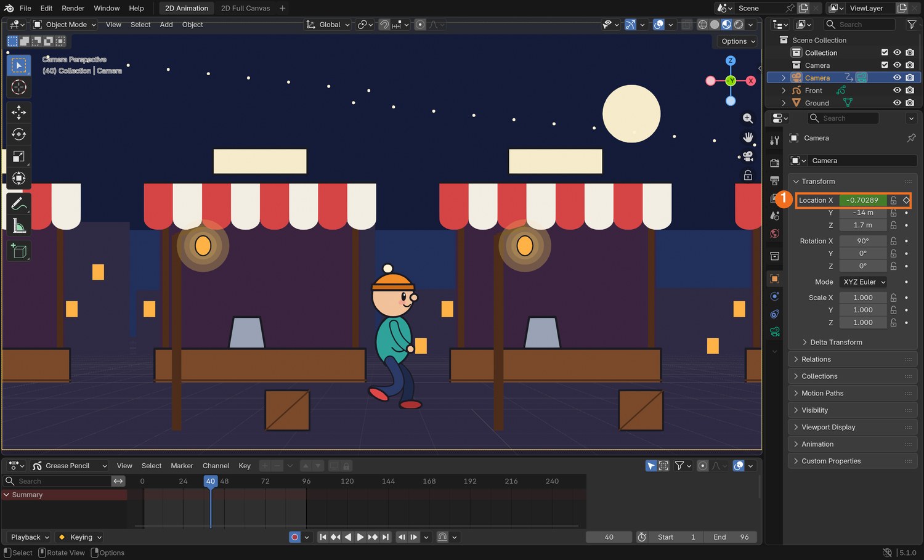This screenshot has height=560, width=924.
Task: Open the Playback popover button
Action: [x=30, y=537]
